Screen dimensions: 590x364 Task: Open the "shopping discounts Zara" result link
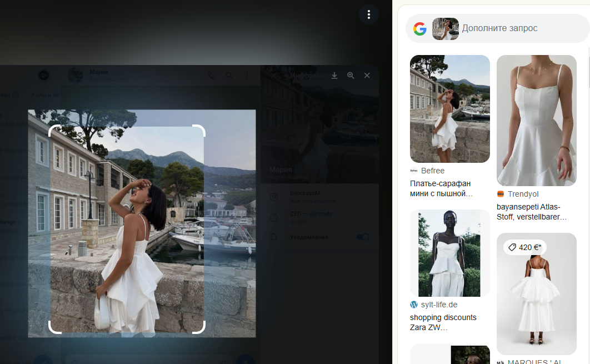443,322
